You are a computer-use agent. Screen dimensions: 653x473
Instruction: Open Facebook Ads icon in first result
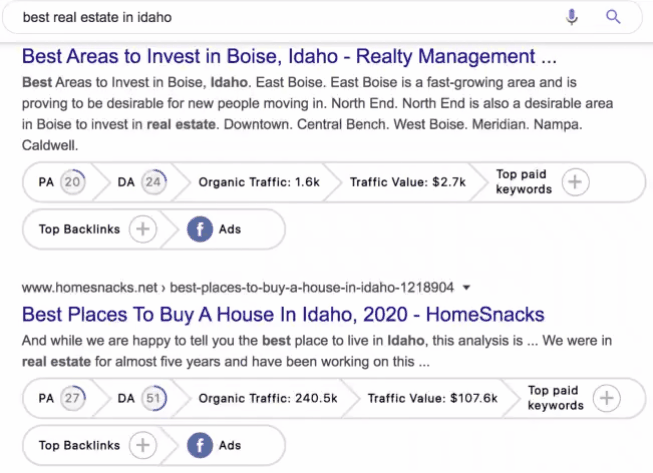click(x=200, y=229)
